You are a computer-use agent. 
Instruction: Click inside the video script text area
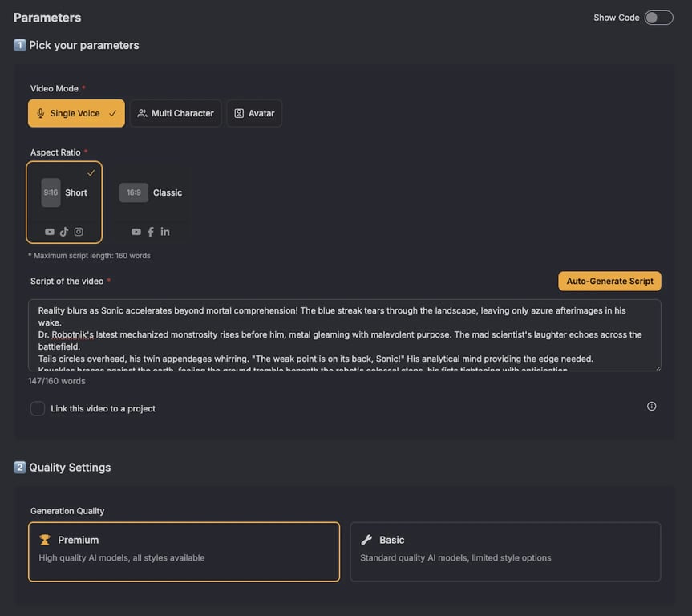(345, 334)
